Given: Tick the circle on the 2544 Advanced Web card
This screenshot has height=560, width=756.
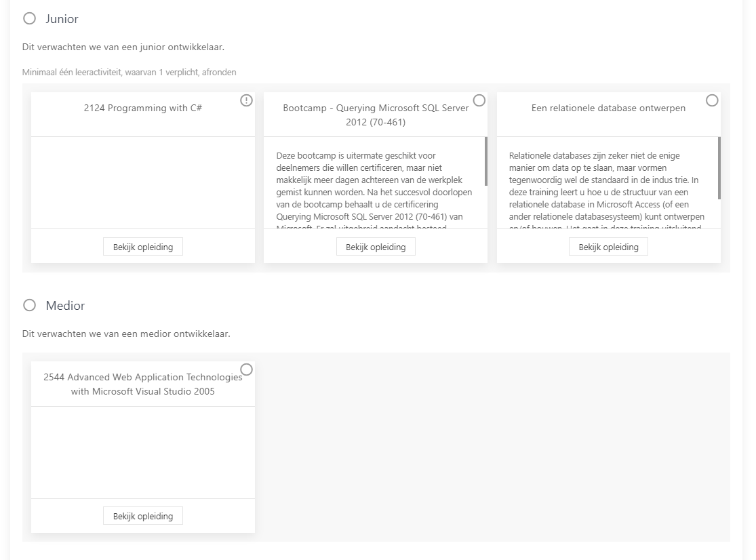Looking at the screenshot, I should pyautogui.click(x=246, y=369).
